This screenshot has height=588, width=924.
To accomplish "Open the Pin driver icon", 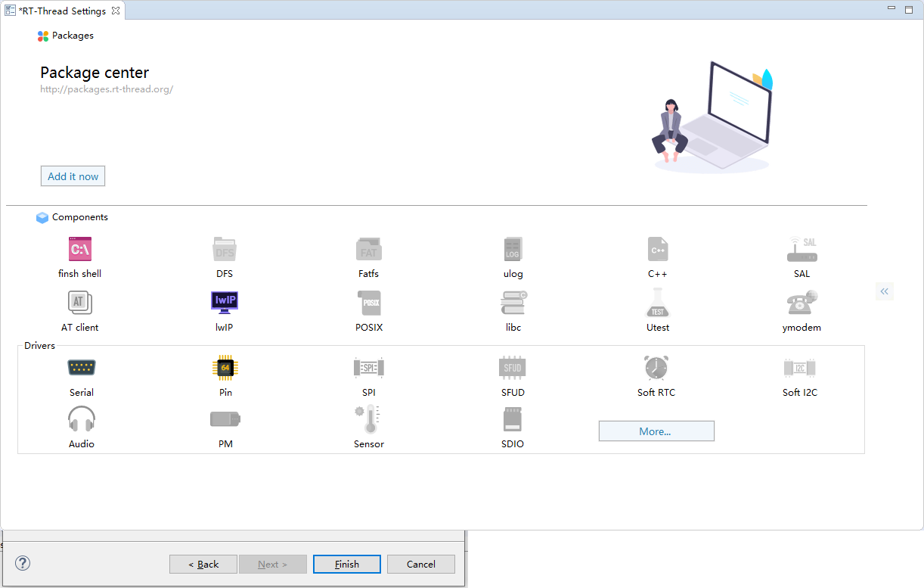I will point(225,368).
